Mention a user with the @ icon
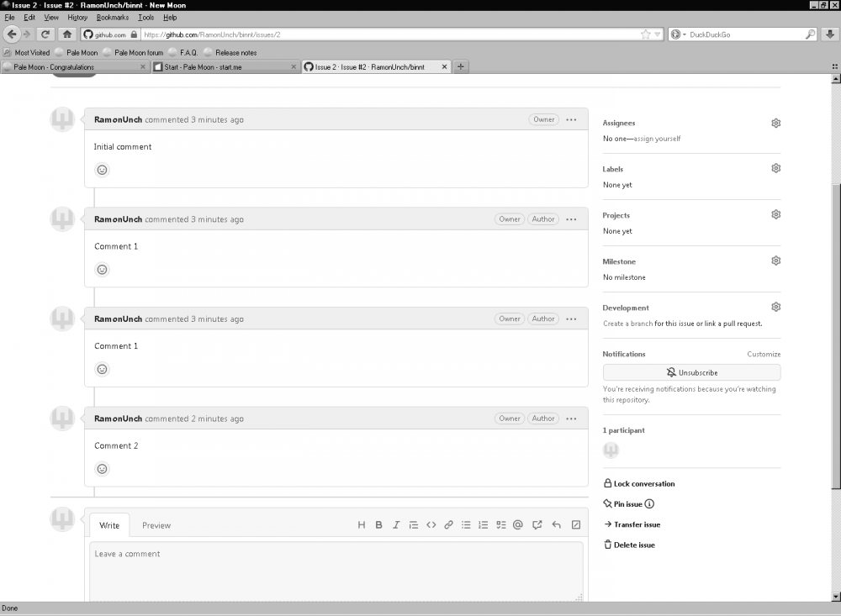This screenshot has height=616, width=841. [x=518, y=525]
